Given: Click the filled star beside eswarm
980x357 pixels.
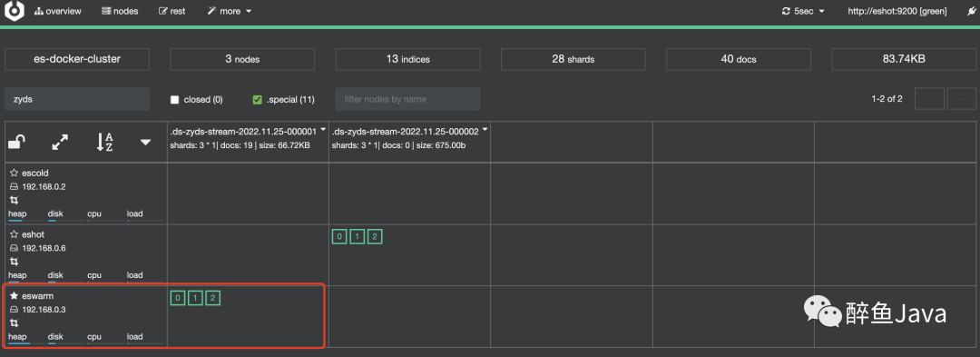Looking at the screenshot, I should (14, 296).
